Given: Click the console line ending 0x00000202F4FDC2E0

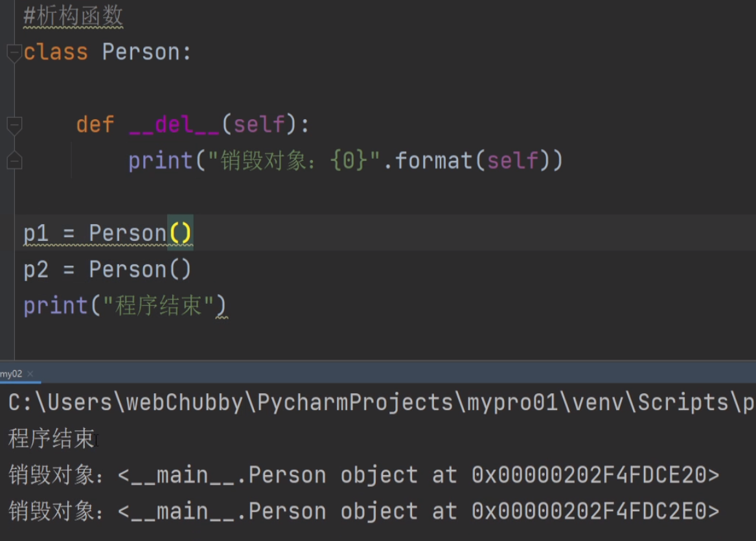Looking at the screenshot, I should pos(364,511).
